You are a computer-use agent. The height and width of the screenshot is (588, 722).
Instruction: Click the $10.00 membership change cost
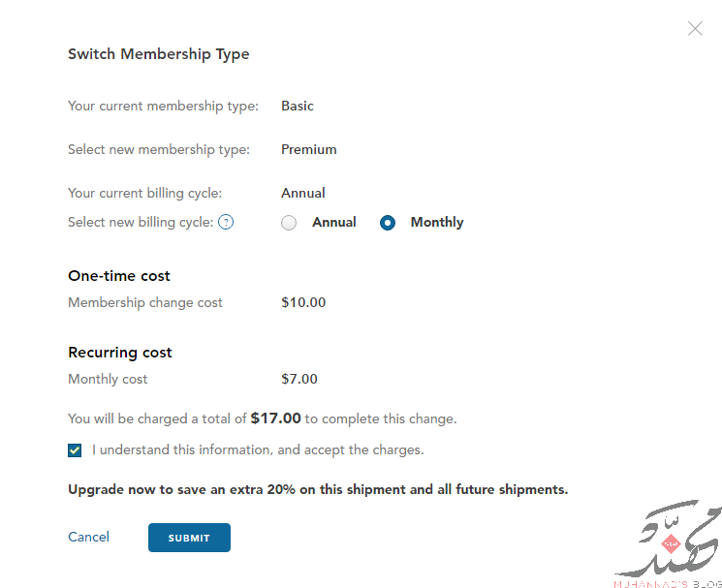(303, 302)
